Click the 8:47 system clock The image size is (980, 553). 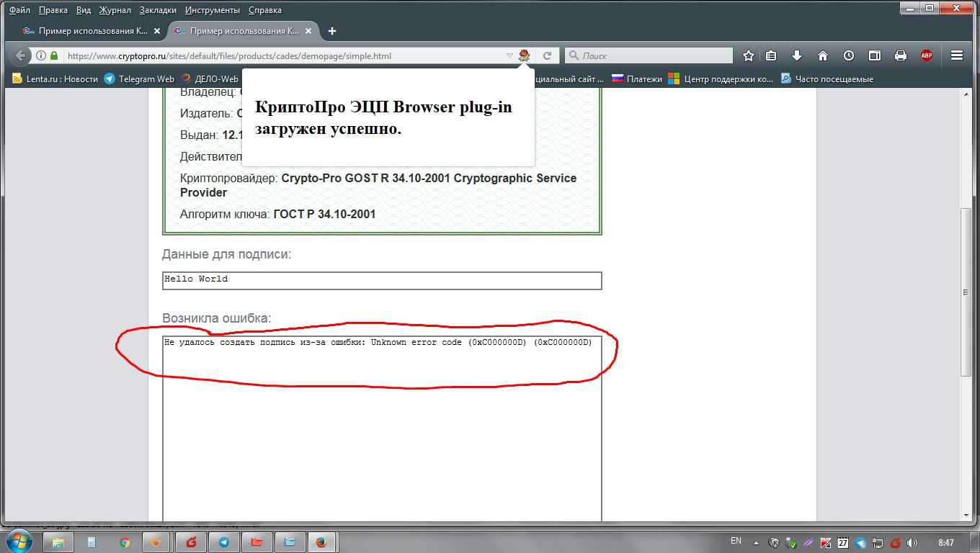coord(946,543)
